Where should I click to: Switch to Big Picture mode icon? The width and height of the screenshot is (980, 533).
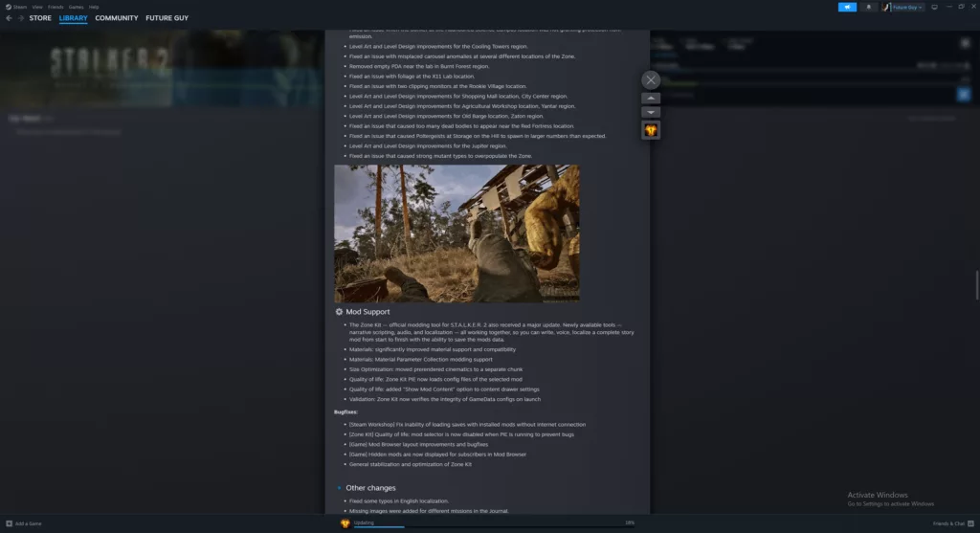(x=934, y=7)
